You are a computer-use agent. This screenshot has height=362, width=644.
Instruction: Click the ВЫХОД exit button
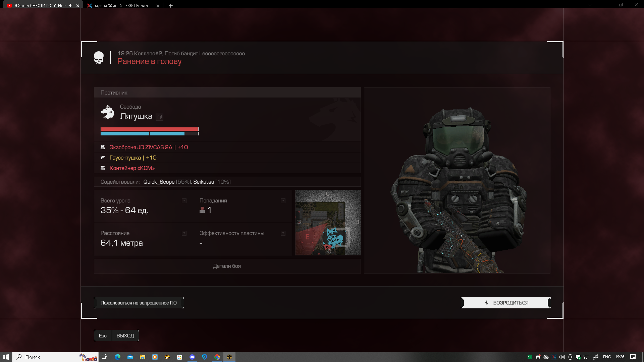point(125,336)
